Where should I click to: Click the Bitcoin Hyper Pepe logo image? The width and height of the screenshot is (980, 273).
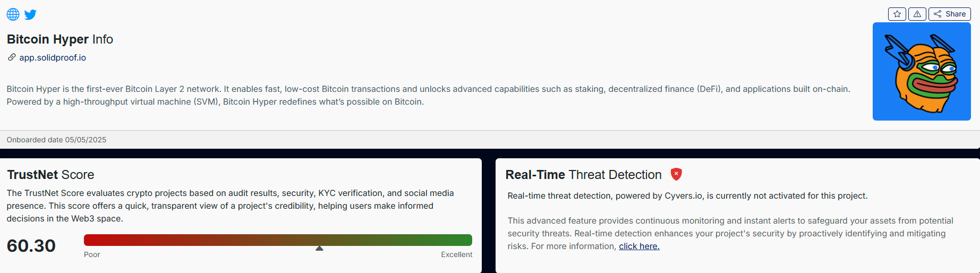pos(921,71)
